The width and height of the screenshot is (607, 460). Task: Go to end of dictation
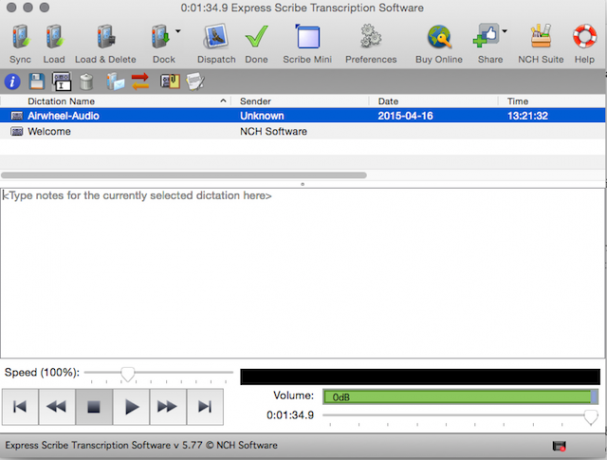[x=205, y=407]
